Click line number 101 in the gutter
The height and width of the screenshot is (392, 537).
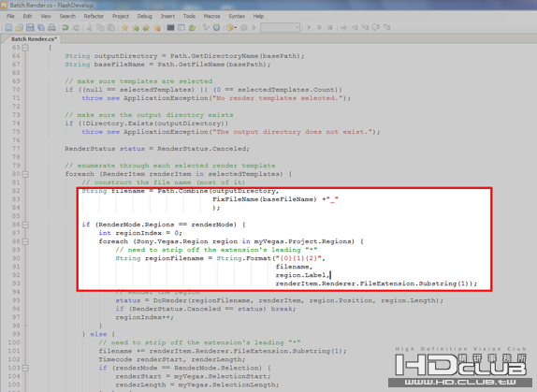pos(14,351)
